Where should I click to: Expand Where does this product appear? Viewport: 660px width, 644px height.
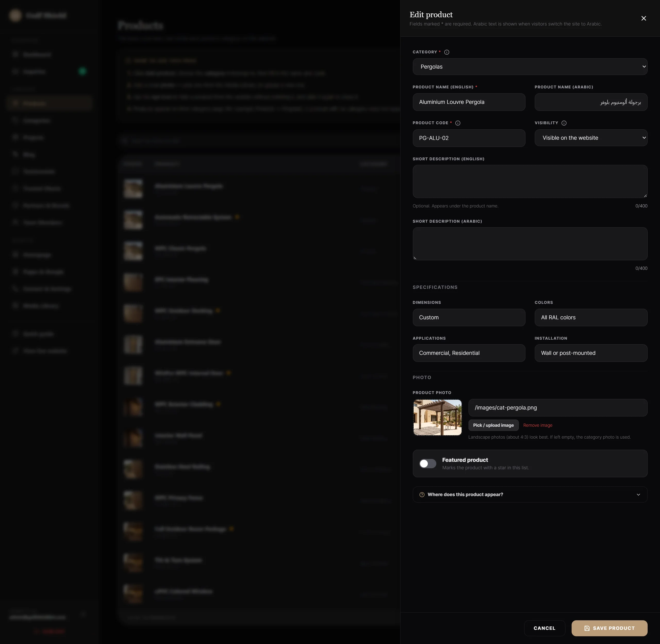tap(530, 494)
